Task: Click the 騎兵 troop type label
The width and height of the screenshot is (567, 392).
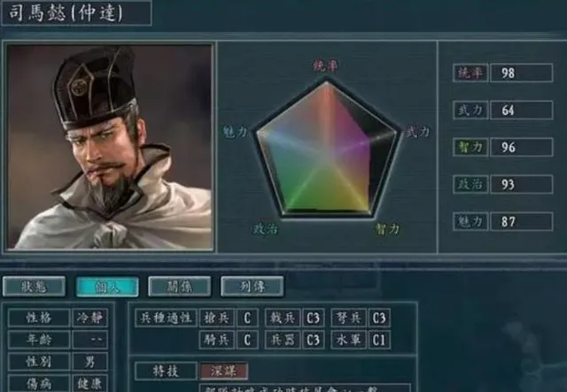Action: (217, 340)
